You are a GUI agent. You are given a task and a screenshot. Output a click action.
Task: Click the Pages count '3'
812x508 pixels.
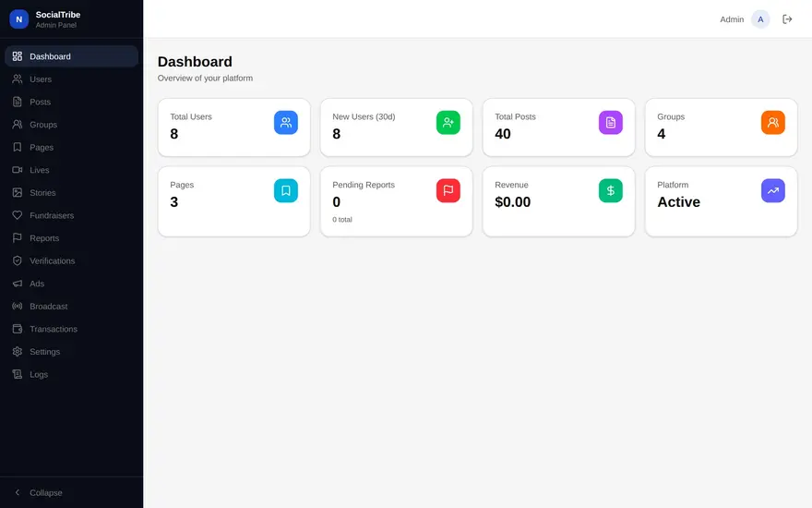(x=174, y=201)
